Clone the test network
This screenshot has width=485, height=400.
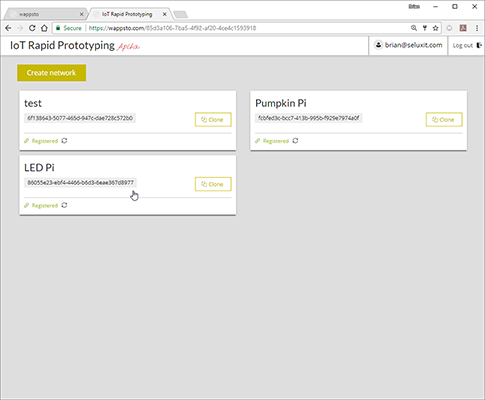coord(213,120)
